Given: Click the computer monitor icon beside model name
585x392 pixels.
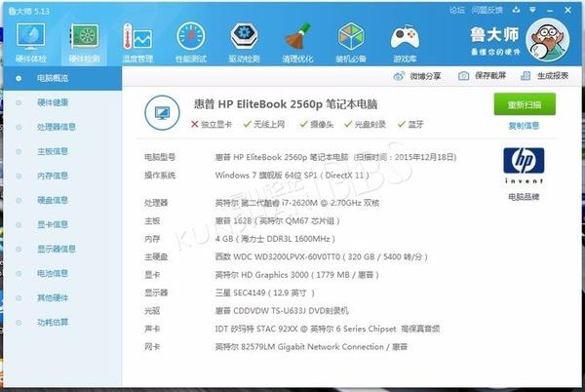Looking at the screenshot, I should pyautogui.click(x=162, y=113).
